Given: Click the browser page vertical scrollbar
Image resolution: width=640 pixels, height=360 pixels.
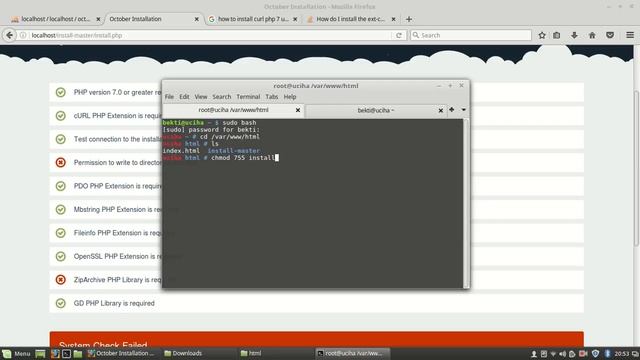Looking at the screenshot, I should click(636, 168).
